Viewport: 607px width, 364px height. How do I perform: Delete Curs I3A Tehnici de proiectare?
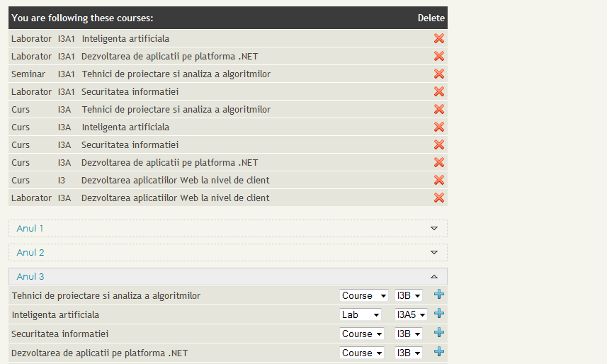[x=439, y=109]
